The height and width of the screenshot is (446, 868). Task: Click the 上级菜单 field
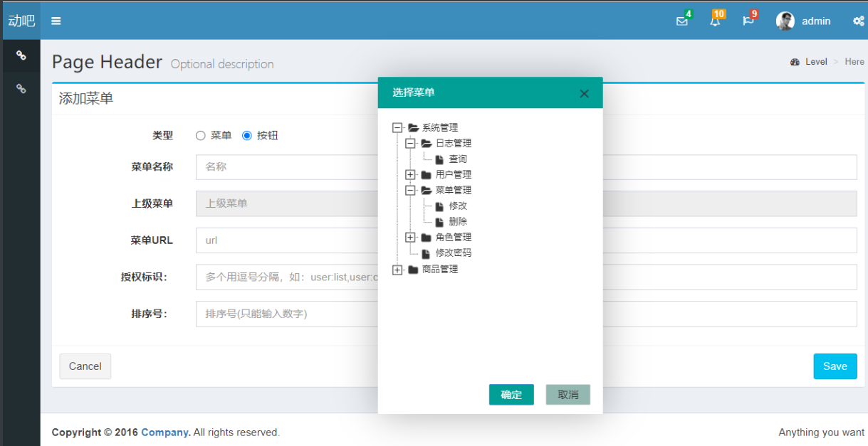pos(526,203)
